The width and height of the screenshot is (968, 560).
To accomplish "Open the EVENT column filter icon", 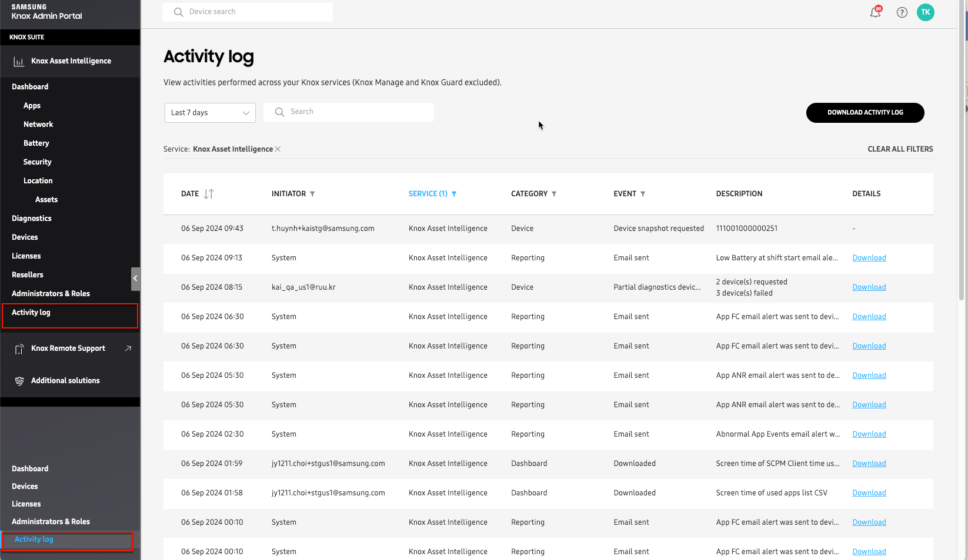I will pos(643,194).
